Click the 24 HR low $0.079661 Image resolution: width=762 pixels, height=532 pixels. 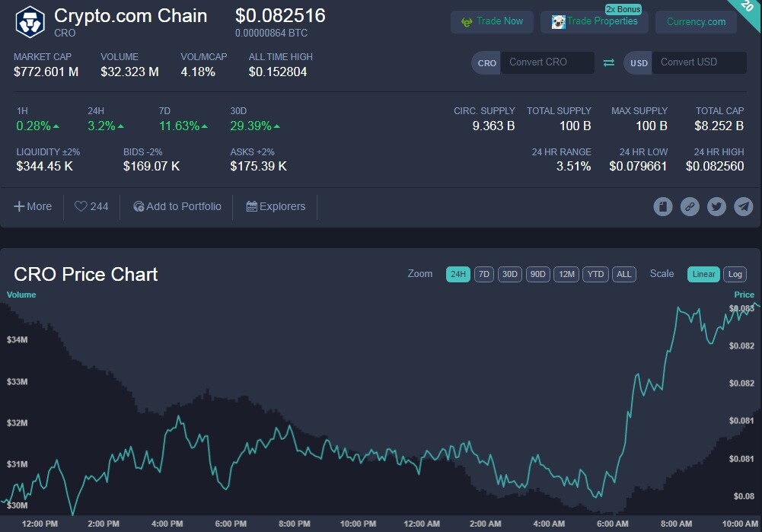638,166
